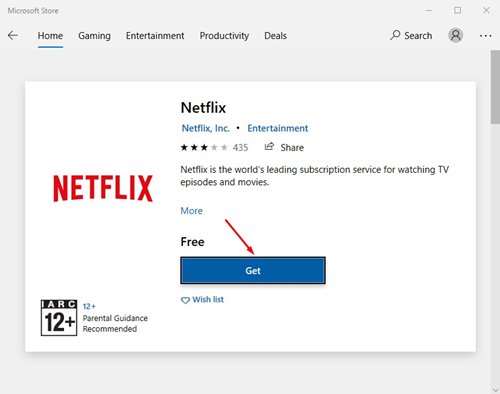Viewport: 500px width, 394px height.
Task: Close the Microsoft Store window
Action: (486, 10)
